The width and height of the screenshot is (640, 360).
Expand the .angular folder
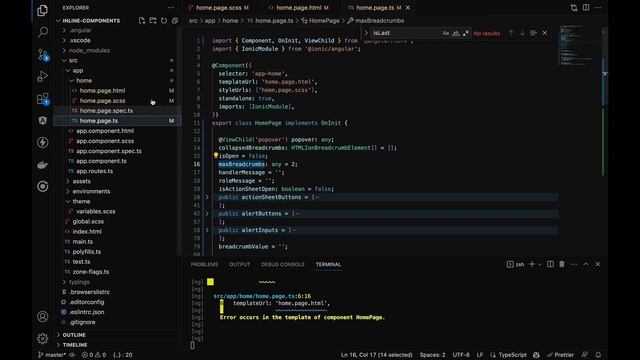64,30
